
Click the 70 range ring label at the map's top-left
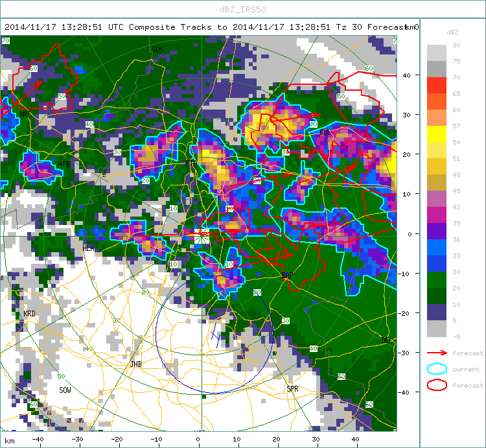tap(6, 41)
